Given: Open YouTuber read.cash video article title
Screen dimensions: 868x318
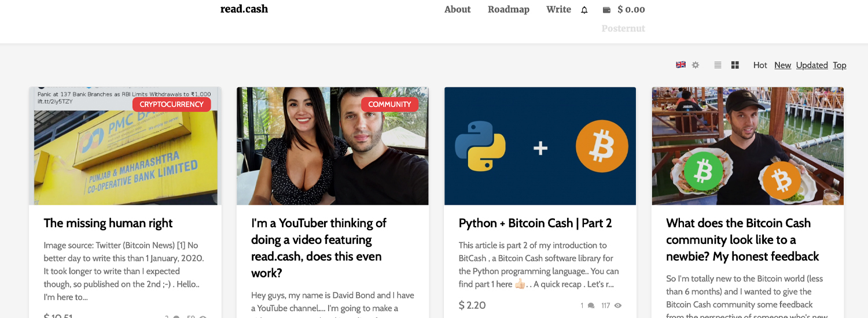Looking at the screenshot, I should tap(319, 248).
